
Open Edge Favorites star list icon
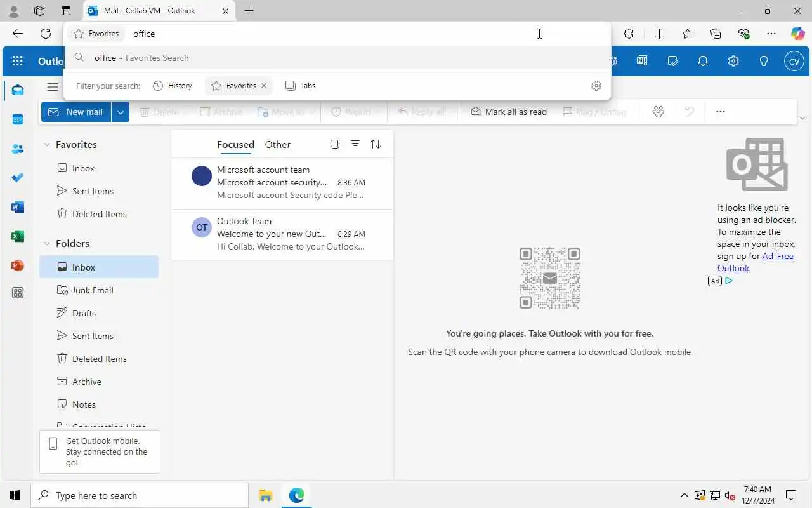[688, 34]
